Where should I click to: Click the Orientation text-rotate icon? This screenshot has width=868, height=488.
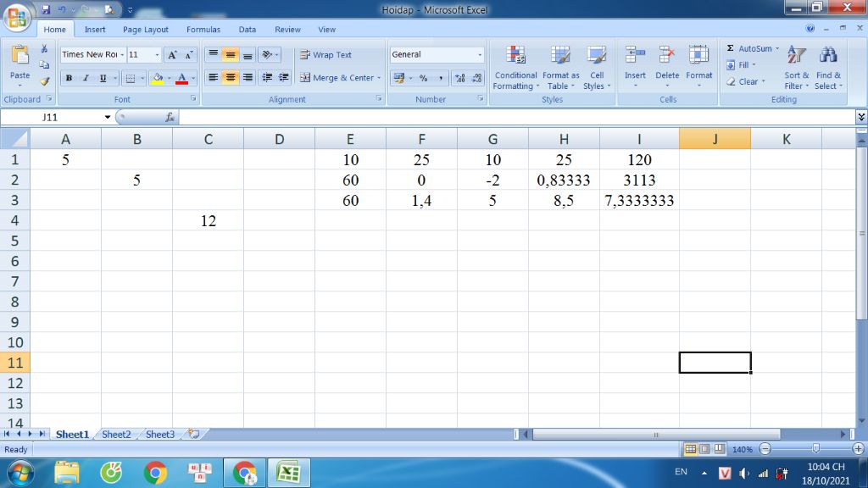[x=267, y=54]
